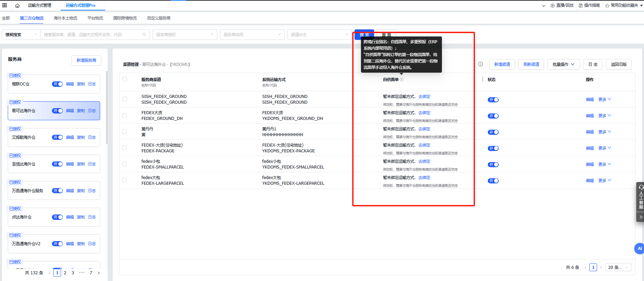The width and height of the screenshot is (644, 281).
Task: Go to home via house icon
Action: [x=17, y=5]
